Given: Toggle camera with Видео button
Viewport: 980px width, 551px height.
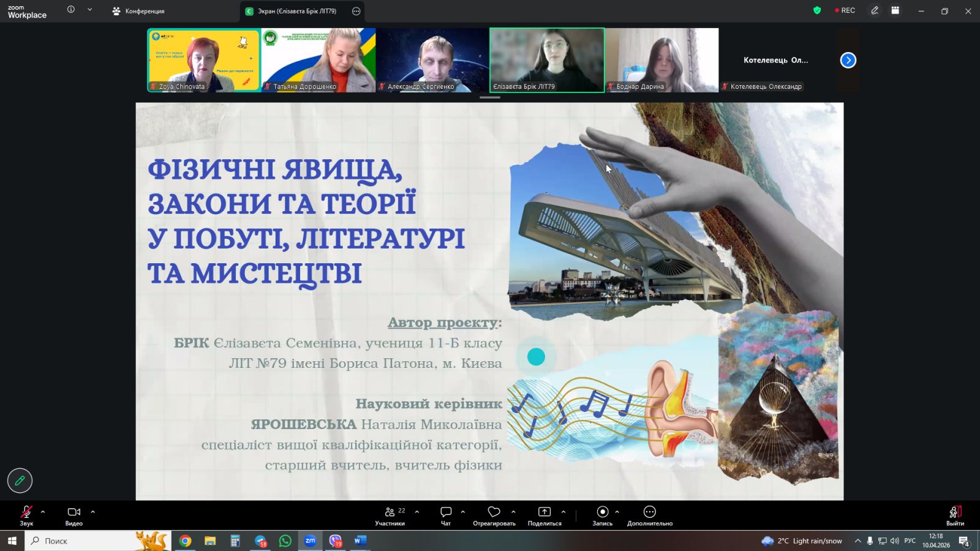Looking at the screenshot, I should coord(73,513).
